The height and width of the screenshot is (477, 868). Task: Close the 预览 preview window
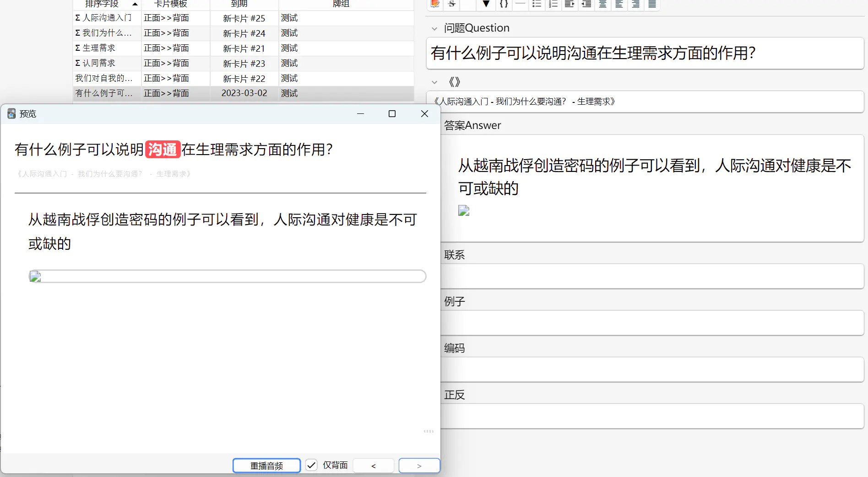(424, 114)
